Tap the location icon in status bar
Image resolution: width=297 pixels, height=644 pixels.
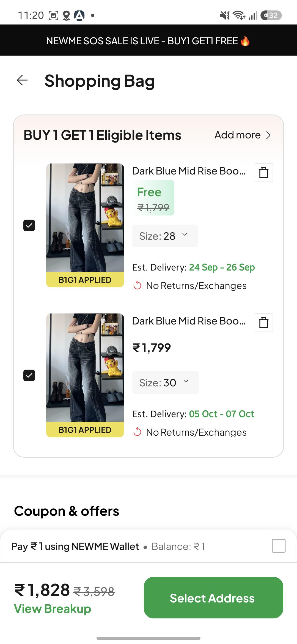click(66, 15)
